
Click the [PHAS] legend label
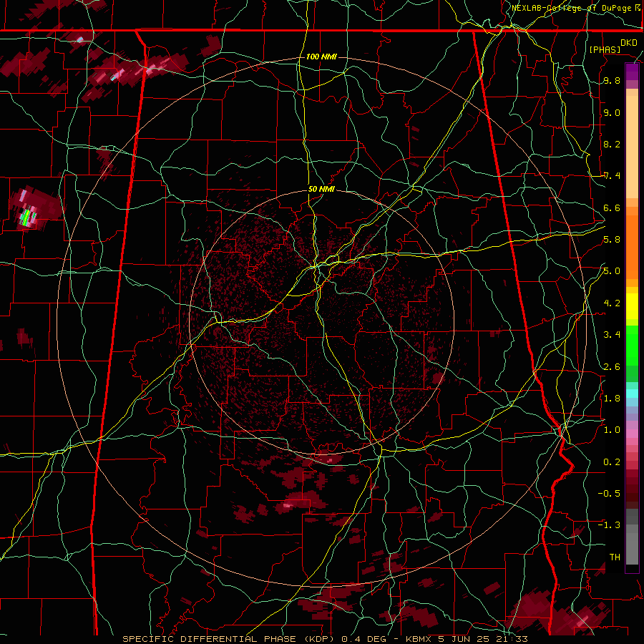605,49
